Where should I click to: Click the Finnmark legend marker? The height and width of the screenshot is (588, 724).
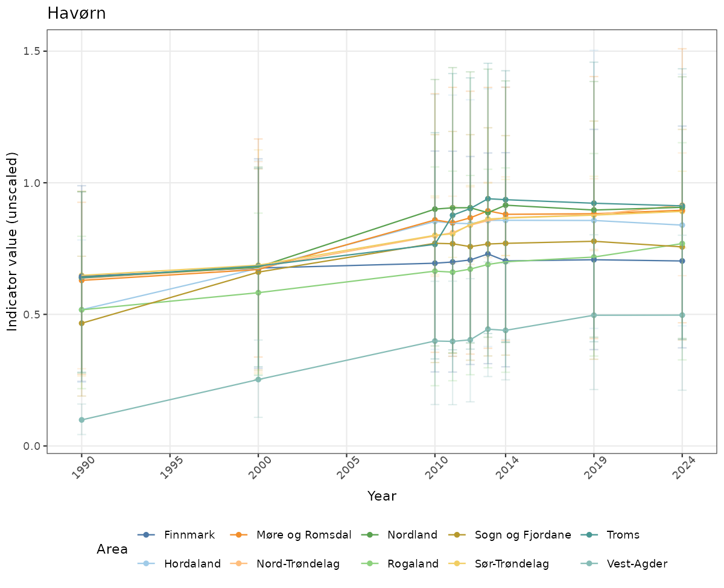(x=146, y=535)
